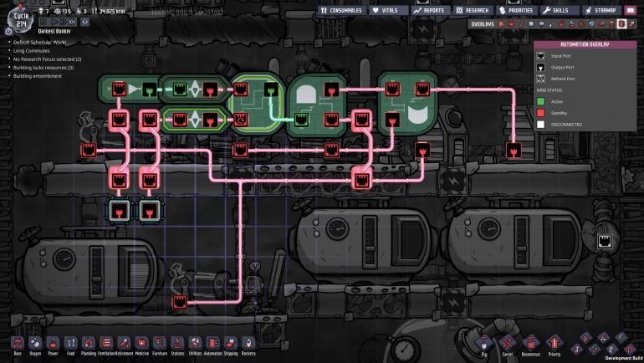Select the white disconnected port on right pipe

point(604,241)
